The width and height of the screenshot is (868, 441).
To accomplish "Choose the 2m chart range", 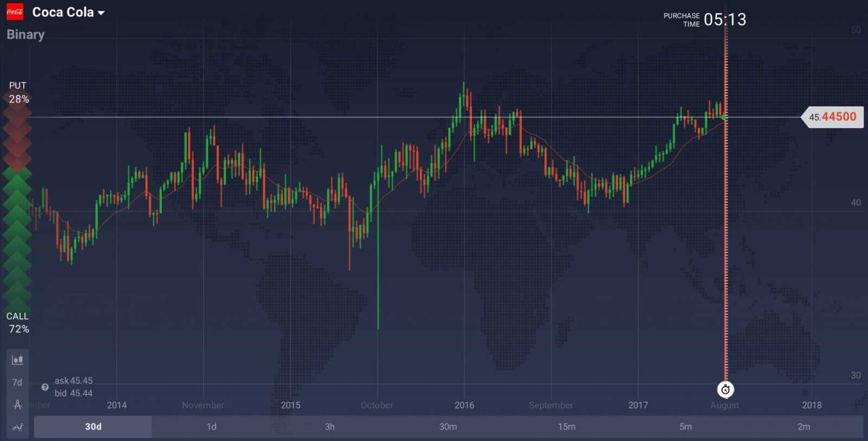I will (x=803, y=427).
